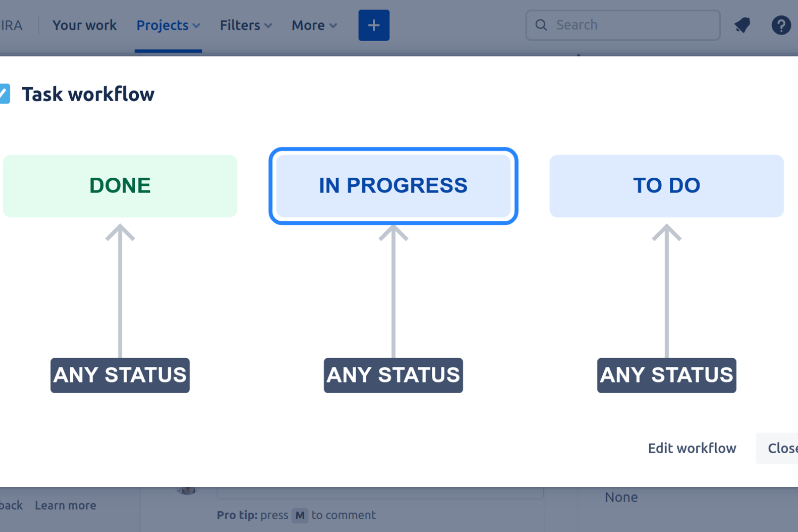798x532 pixels.
Task: Click the blue plus create button
Action: 373,25
